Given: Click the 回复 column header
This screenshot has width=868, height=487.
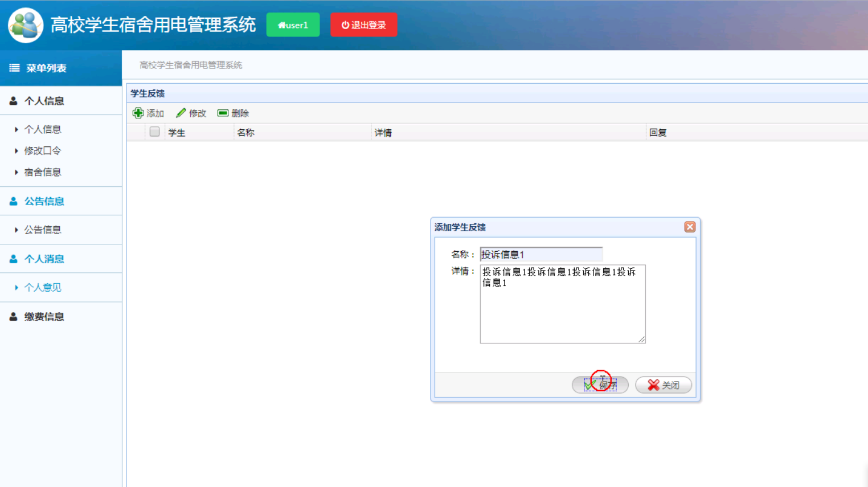Looking at the screenshot, I should [x=757, y=133].
